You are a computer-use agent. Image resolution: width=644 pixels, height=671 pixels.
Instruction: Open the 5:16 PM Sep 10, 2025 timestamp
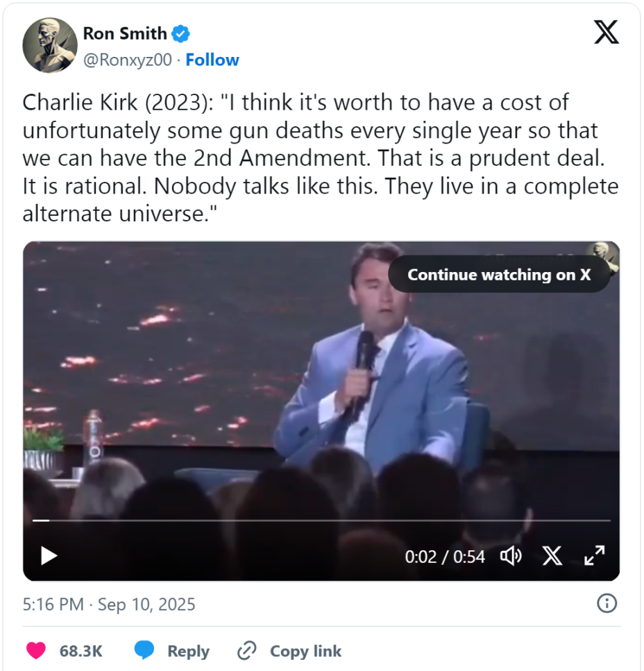(x=109, y=604)
